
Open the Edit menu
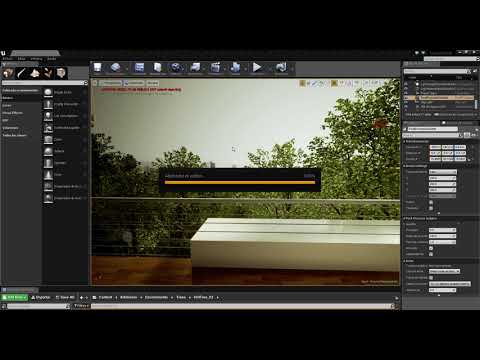[21, 59]
